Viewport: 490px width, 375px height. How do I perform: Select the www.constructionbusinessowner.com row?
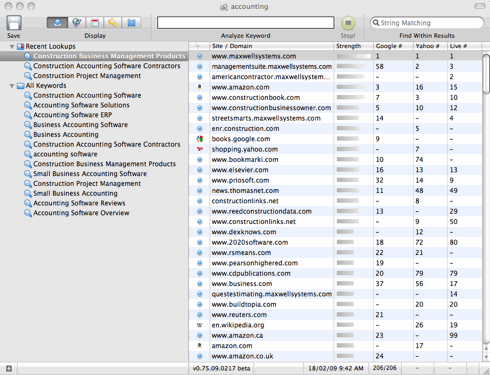tap(335, 108)
